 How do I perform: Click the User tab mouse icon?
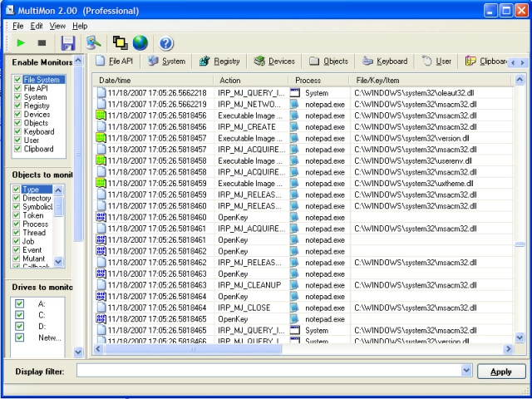(426, 61)
